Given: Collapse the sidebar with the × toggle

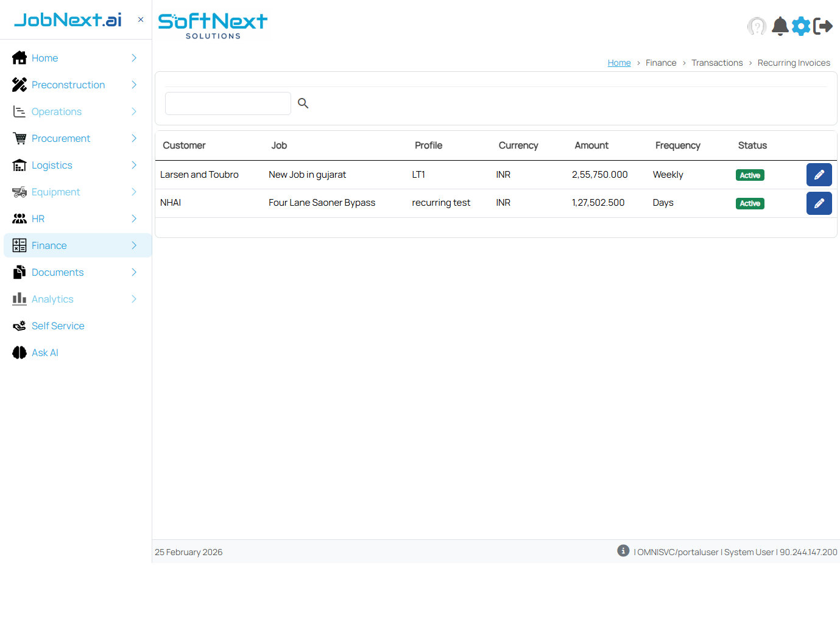Looking at the screenshot, I should click(140, 19).
